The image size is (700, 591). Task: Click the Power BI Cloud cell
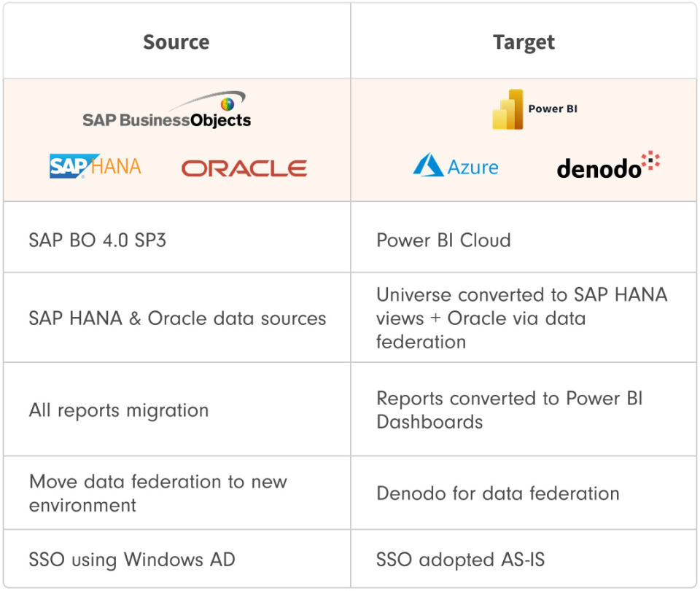click(443, 240)
